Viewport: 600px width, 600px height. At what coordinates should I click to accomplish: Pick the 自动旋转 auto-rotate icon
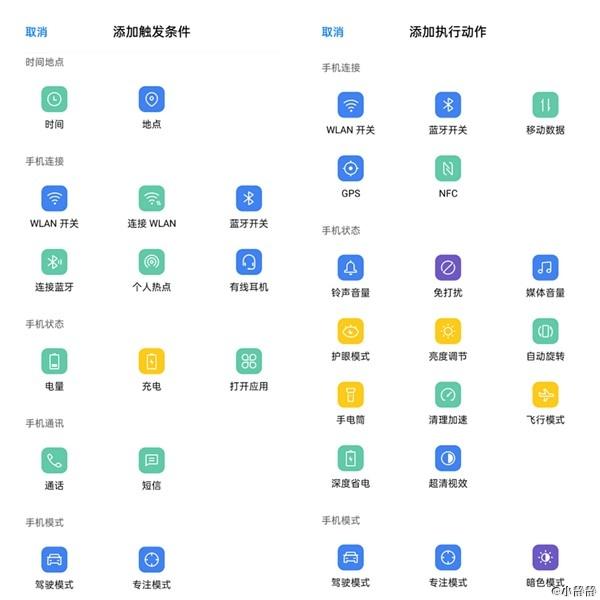[546, 331]
